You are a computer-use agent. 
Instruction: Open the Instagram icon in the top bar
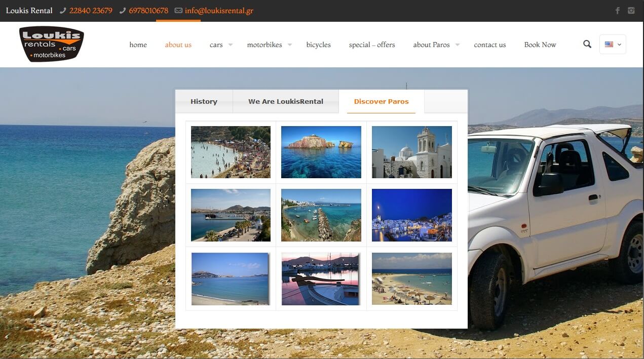(x=631, y=11)
